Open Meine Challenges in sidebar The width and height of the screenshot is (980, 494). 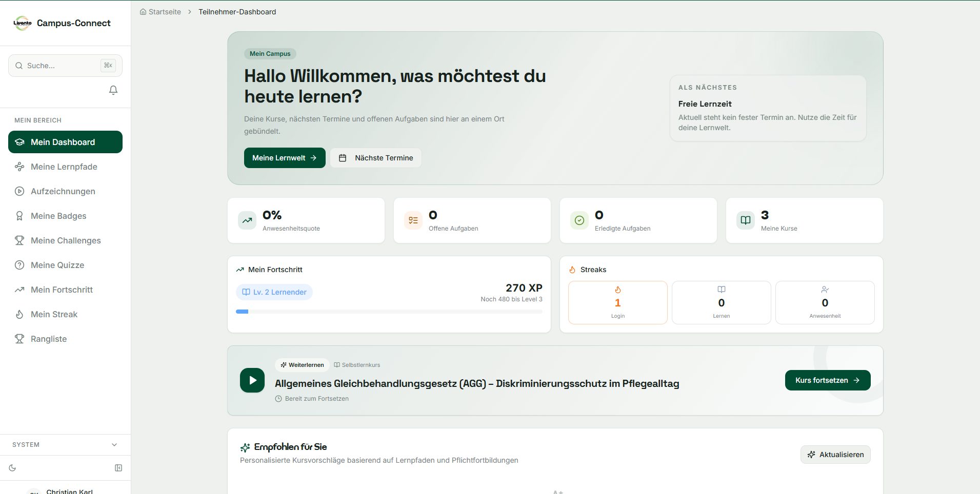[65, 240]
